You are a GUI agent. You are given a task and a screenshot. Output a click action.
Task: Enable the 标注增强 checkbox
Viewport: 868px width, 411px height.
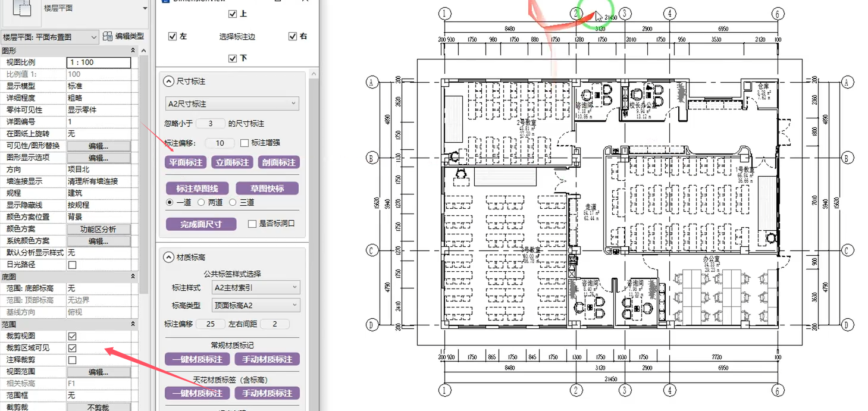244,143
